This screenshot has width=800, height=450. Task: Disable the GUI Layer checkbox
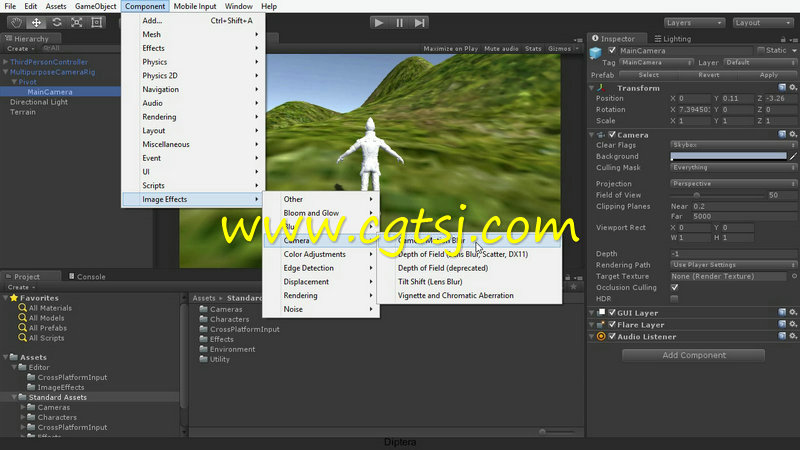pyautogui.click(x=612, y=312)
